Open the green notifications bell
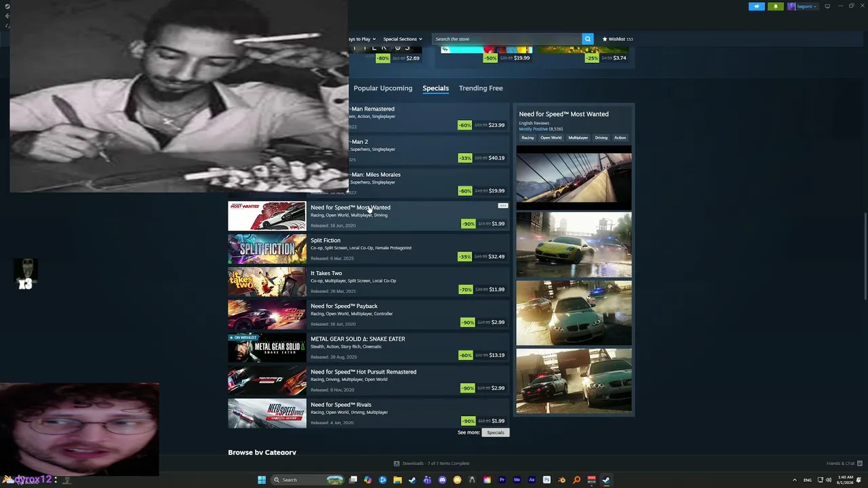Viewport: 868px width, 488px height. click(776, 6)
